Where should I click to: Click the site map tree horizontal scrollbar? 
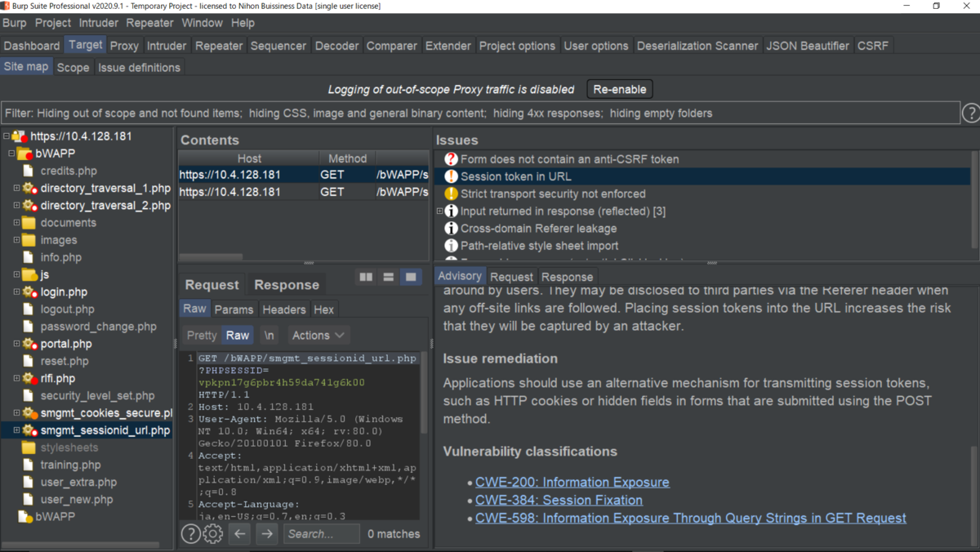point(82,545)
